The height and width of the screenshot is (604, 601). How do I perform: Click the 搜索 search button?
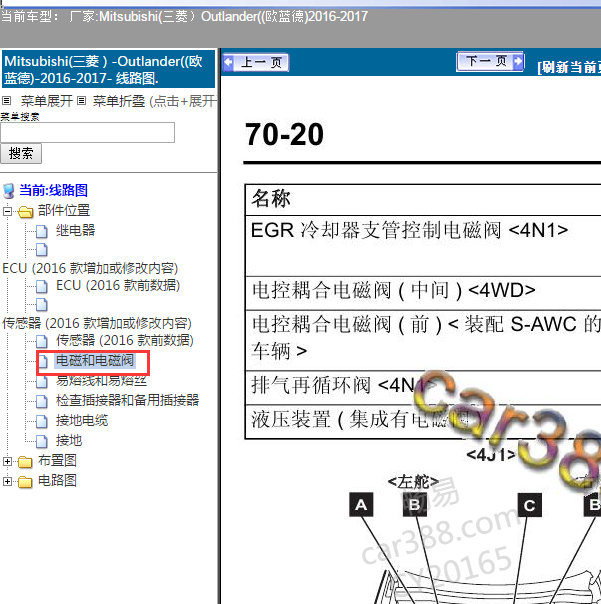tap(21, 153)
